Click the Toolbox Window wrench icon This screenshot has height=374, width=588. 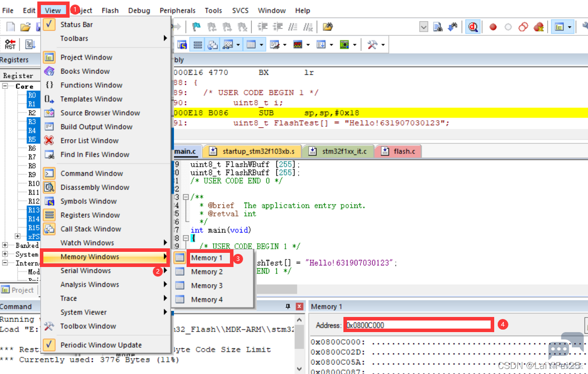[49, 326]
